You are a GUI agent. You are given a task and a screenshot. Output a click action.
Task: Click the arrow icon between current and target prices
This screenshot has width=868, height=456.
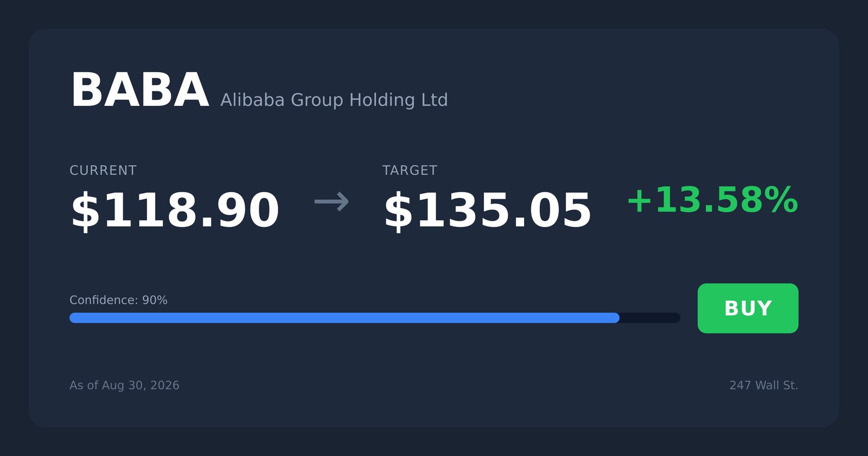pyautogui.click(x=331, y=202)
